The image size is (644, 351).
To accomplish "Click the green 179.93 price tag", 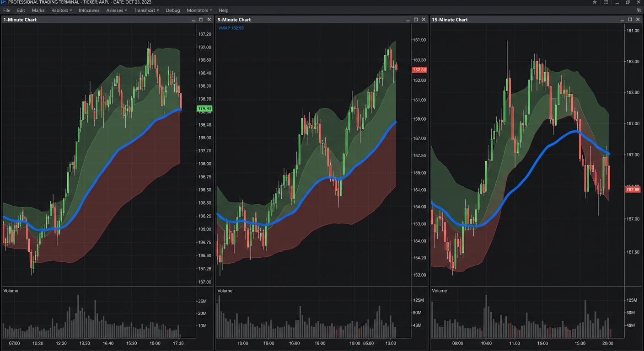I will (204, 108).
